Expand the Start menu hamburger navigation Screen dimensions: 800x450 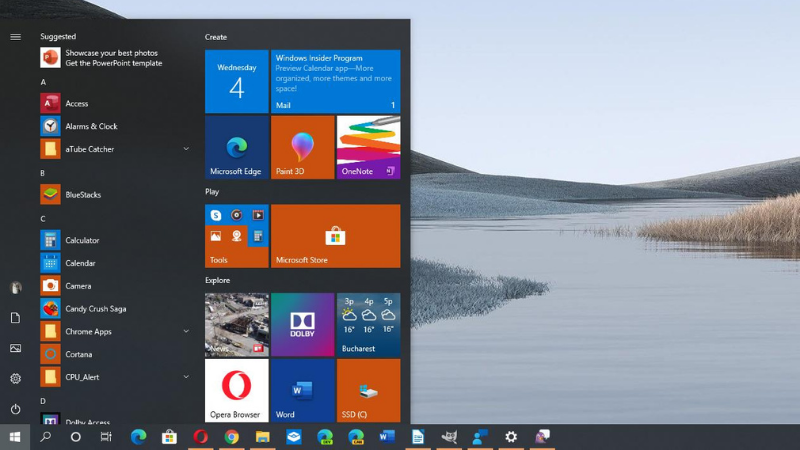pyautogui.click(x=15, y=37)
